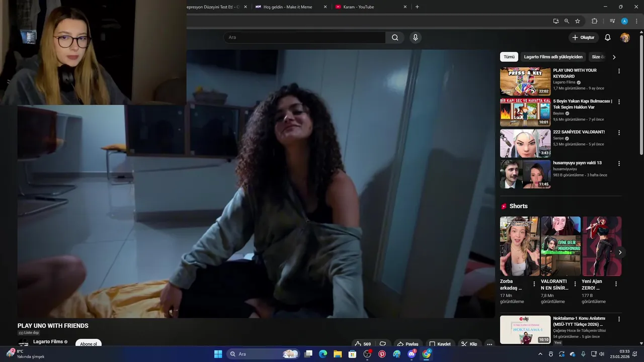
Task: Click Paylaş share button
Action: point(408,344)
